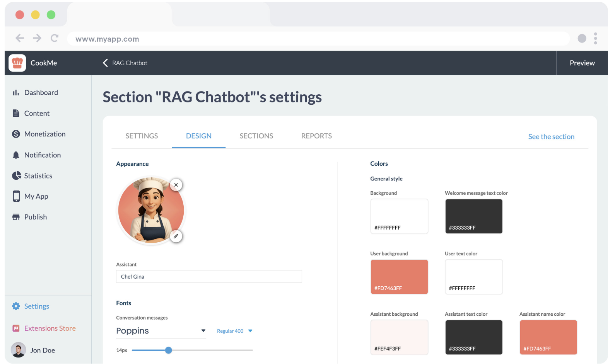Go back using the RAG Chatbot chevron
This screenshot has width=615, height=364.
[105, 63]
